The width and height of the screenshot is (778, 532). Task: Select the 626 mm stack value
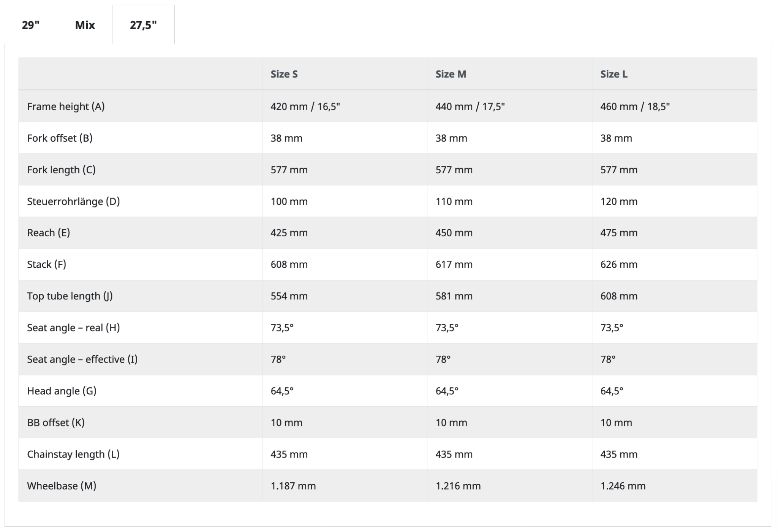coord(618,264)
